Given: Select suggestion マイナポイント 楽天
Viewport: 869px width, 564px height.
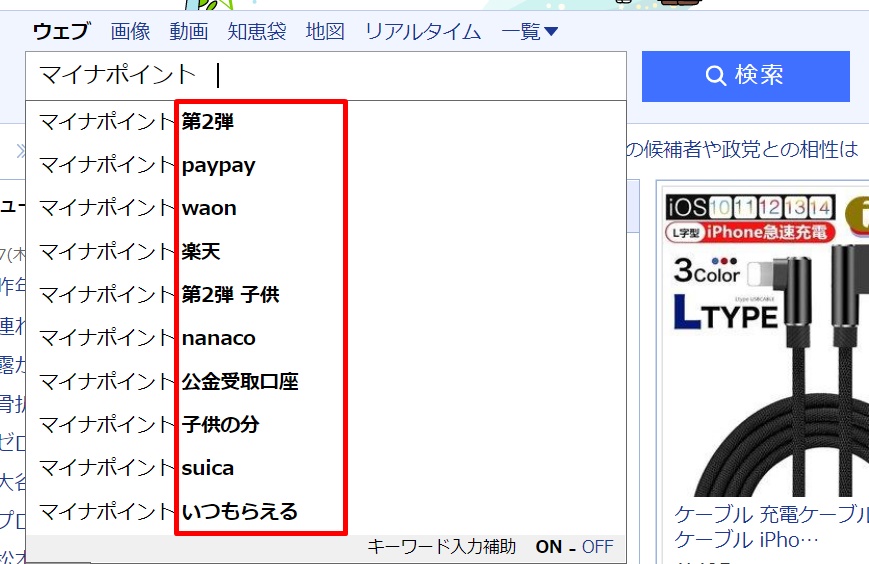Looking at the screenshot, I should (x=326, y=252).
